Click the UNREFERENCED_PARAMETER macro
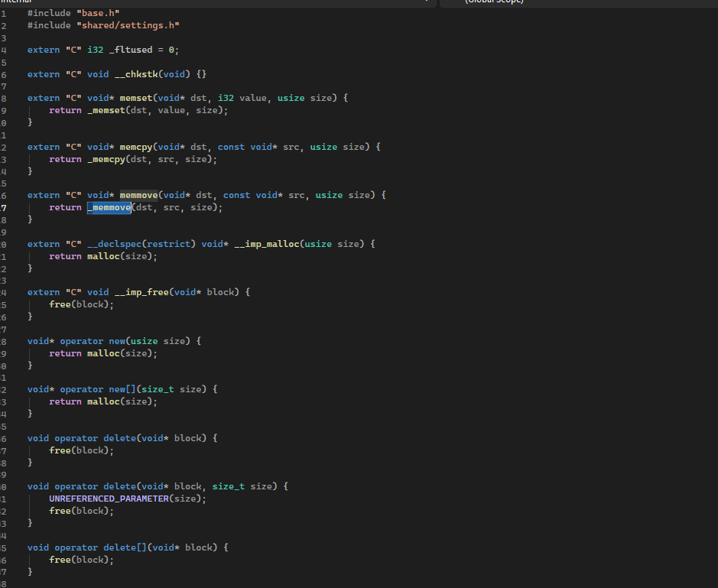The height and width of the screenshot is (588, 718). (x=109, y=499)
